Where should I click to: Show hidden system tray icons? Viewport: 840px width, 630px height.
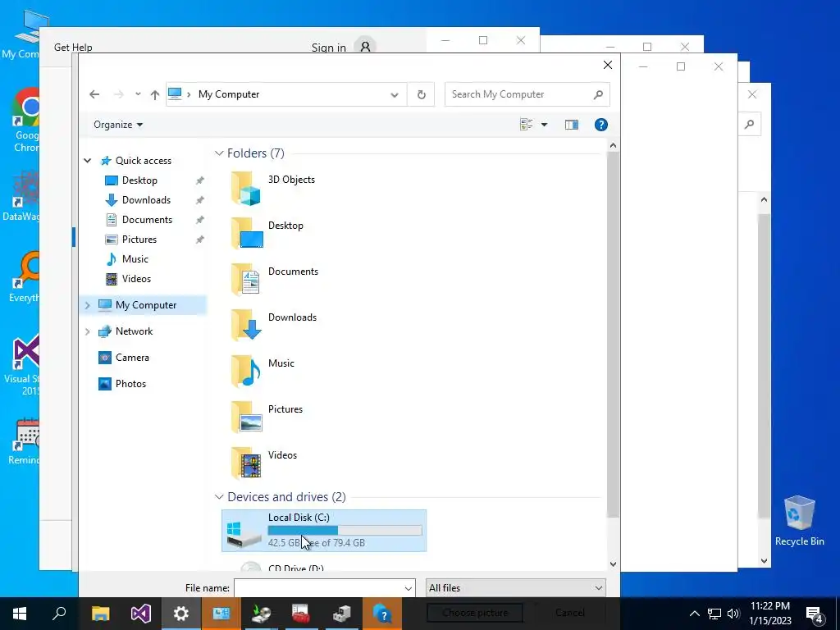pyautogui.click(x=694, y=614)
